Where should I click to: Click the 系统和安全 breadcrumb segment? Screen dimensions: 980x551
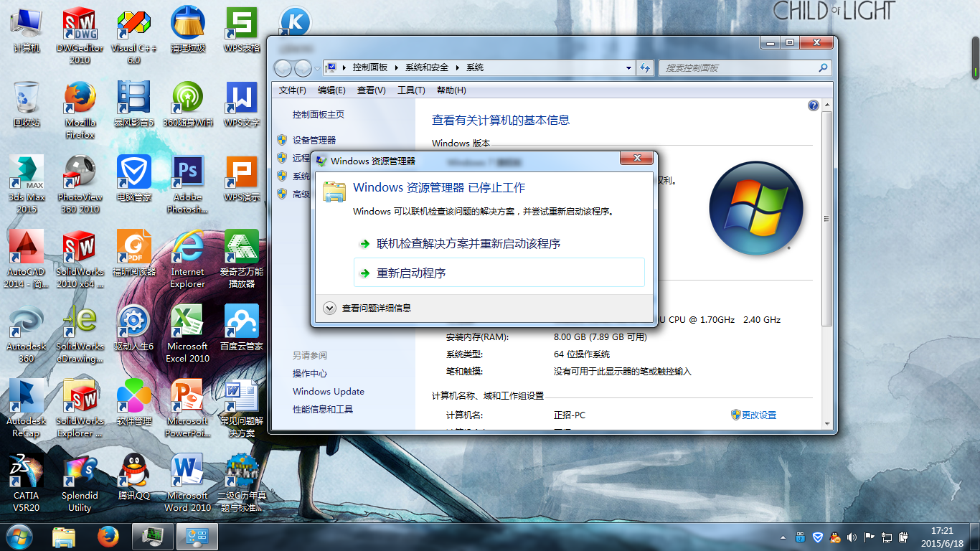427,67
